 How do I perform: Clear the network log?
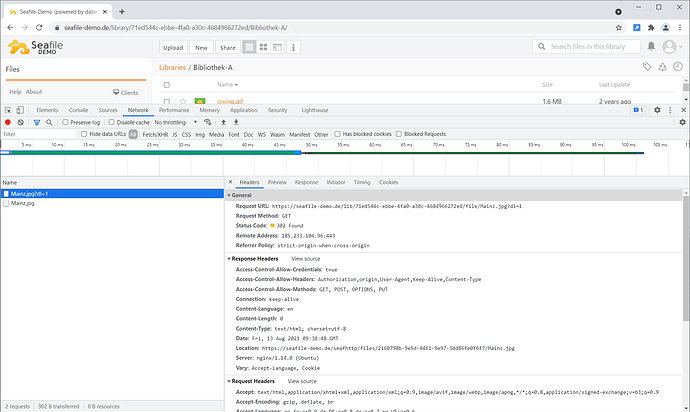[21, 122]
